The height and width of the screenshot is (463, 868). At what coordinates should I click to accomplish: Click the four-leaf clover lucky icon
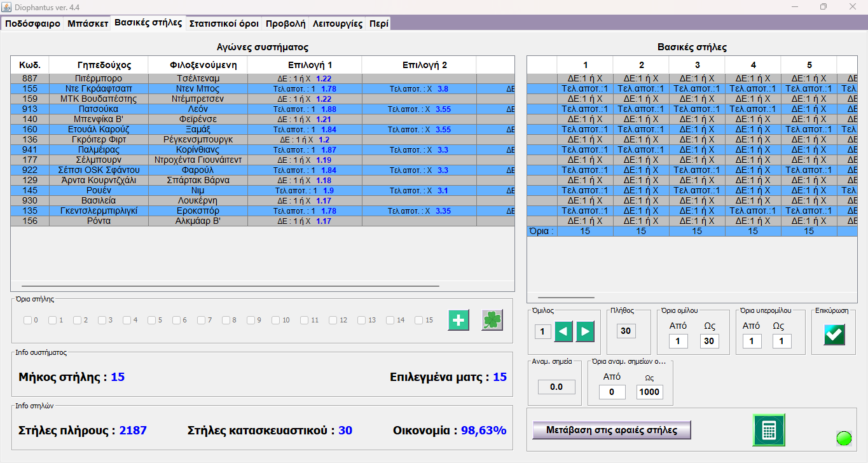pyautogui.click(x=492, y=321)
